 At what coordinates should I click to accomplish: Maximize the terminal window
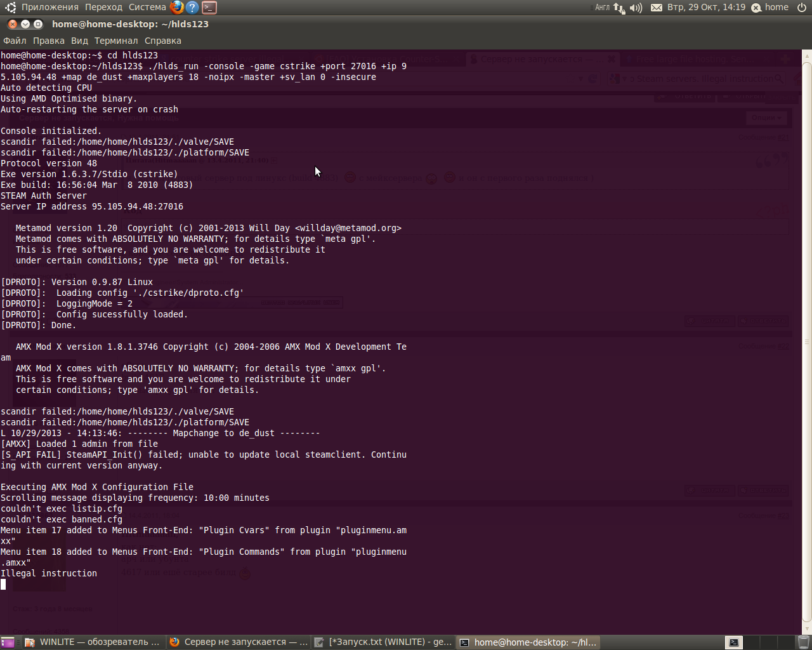[38, 24]
